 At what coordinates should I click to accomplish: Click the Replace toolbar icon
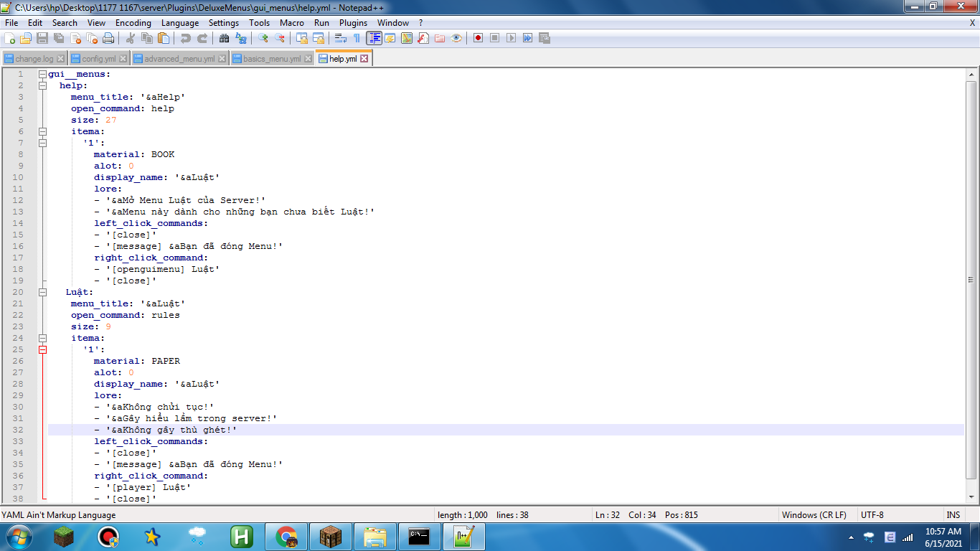tap(240, 38)
